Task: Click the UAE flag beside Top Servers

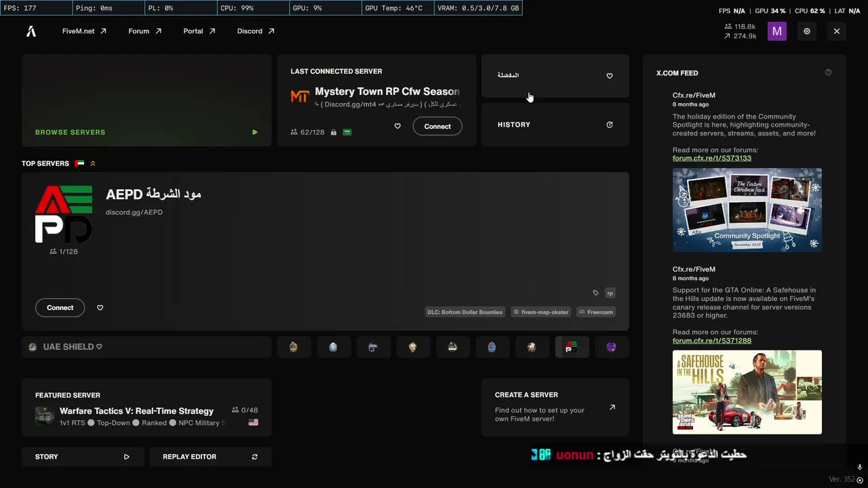Action: 79,163
